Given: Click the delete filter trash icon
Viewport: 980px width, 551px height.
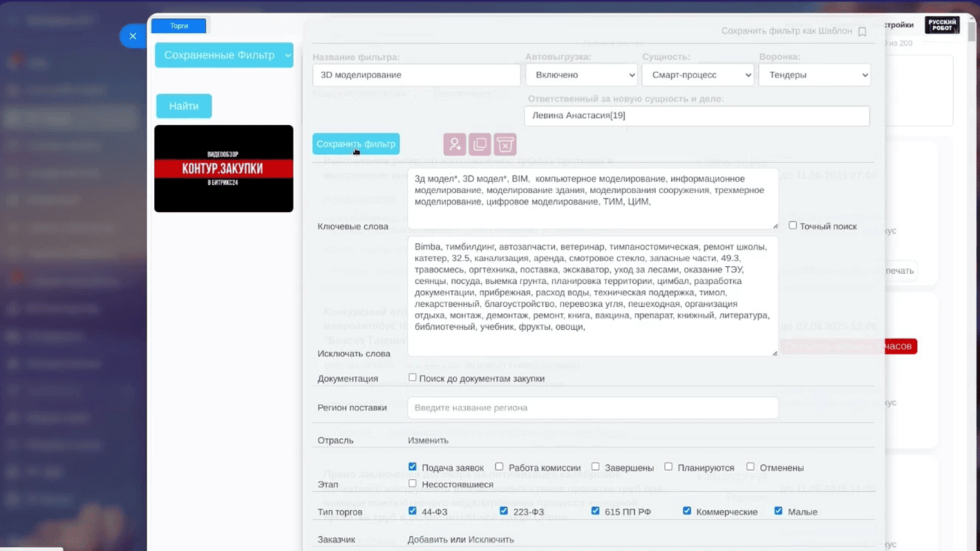Looking at the screenshot, I should click(x=505, y=144).
